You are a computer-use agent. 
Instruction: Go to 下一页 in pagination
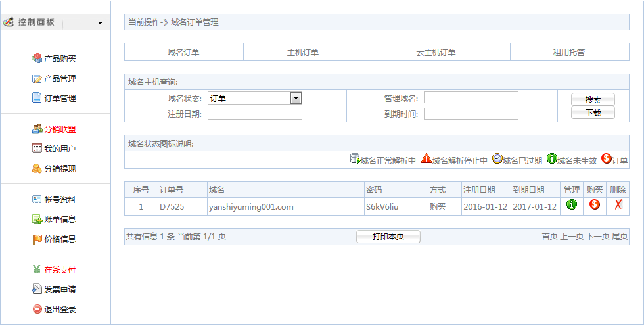597,237
